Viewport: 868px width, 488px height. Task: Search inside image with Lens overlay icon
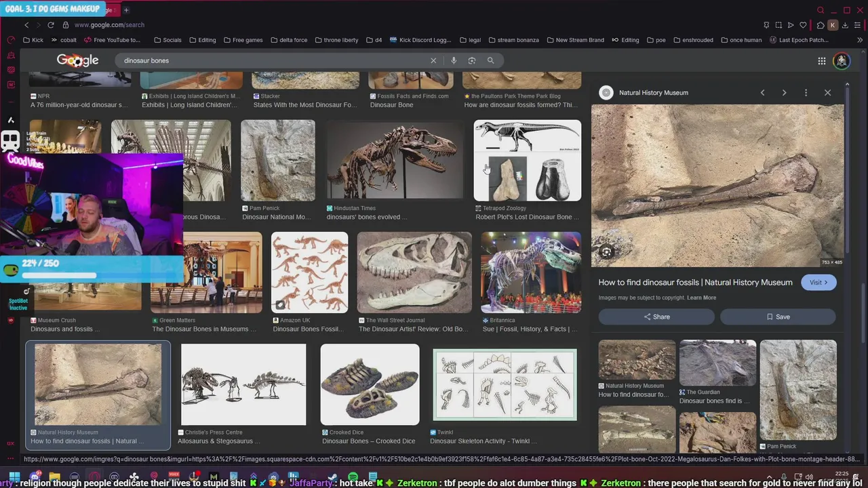pyautogui.click(x=606, y=252)
